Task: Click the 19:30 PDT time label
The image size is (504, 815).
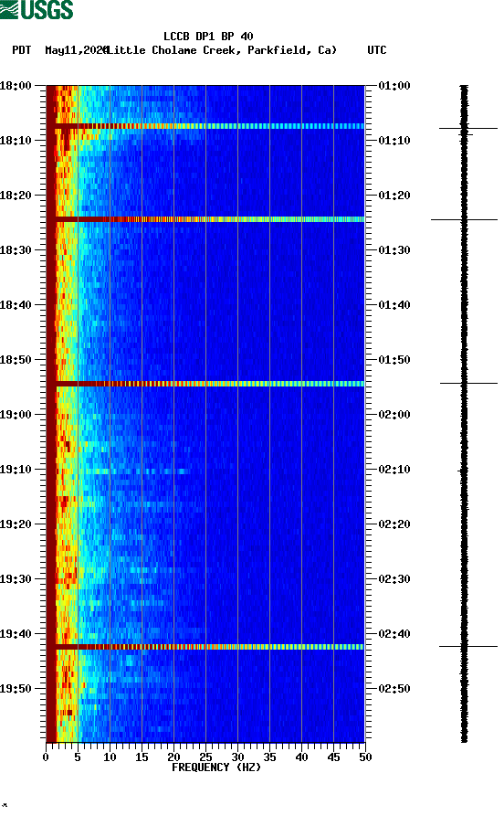Action: tap(16, 579)
